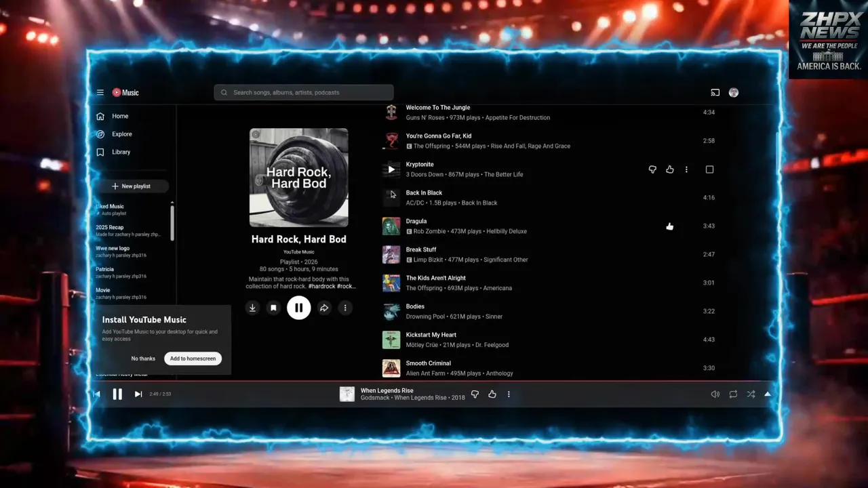Viewport: 868px width, 488px height.
Task: Like When Legends Rise in player bar
Action: point(492,394)
